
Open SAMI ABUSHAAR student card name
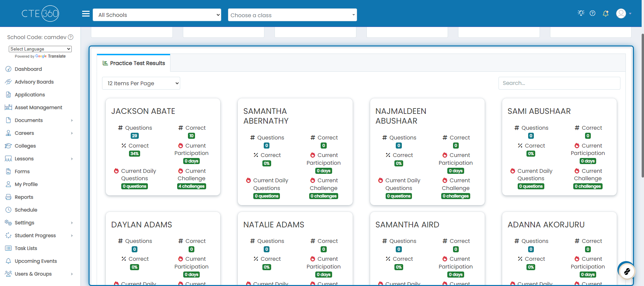[539, 111]
